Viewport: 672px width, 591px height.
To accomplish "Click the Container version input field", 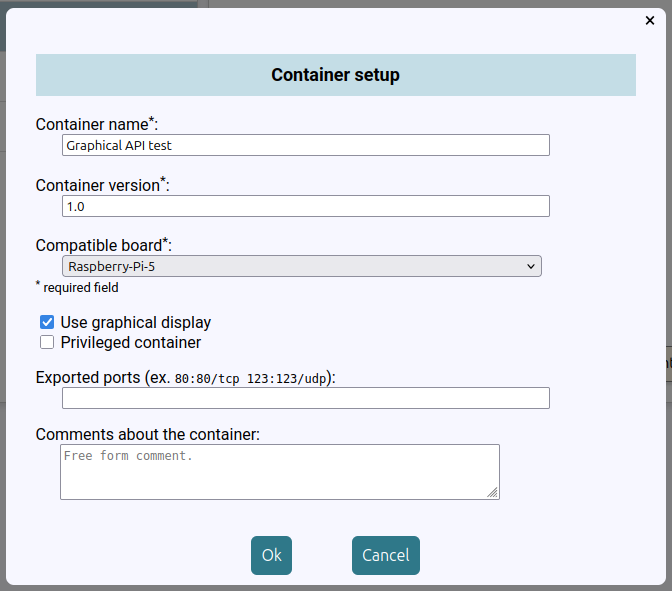I will 306,206.
